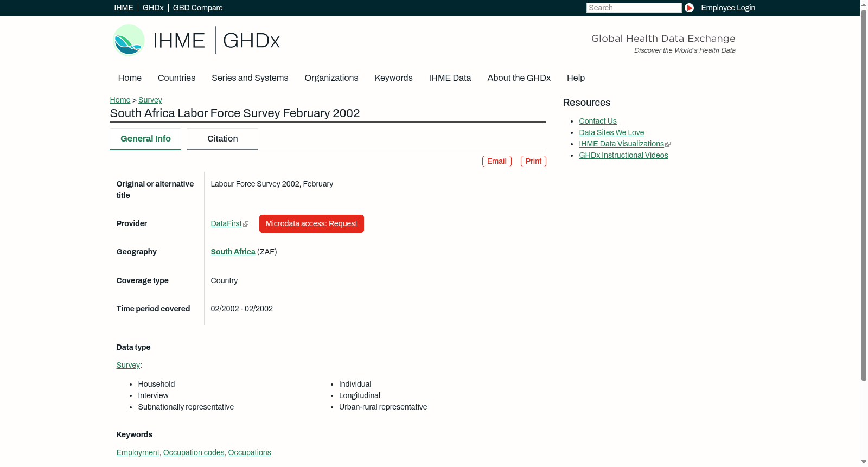Click the 'Keywords' section heading
This screenshot has height=467, width=868.
tap(135, 435)
